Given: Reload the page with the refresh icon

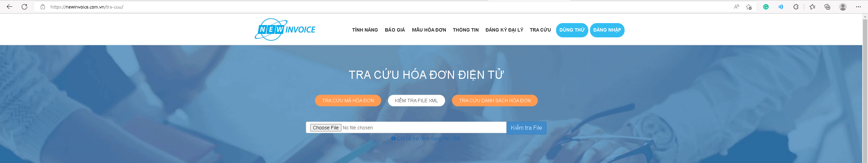Looking at the screenshot, I should click(x=24, y=7).
